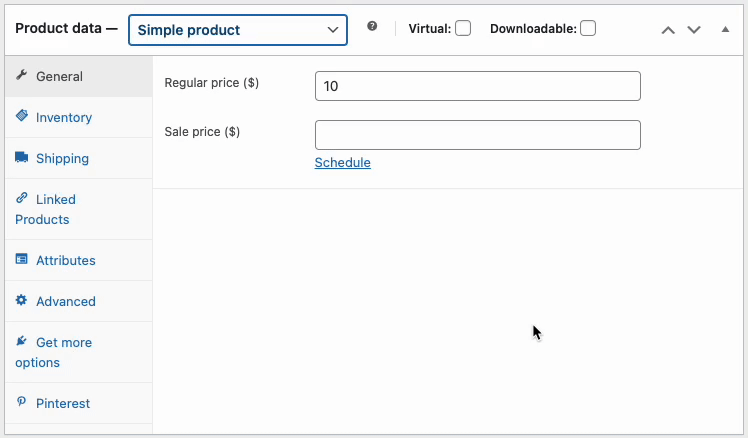Tick the Downloadable checkbox
The height and width of the screenshot is (438, 748).
coord(588,29)
